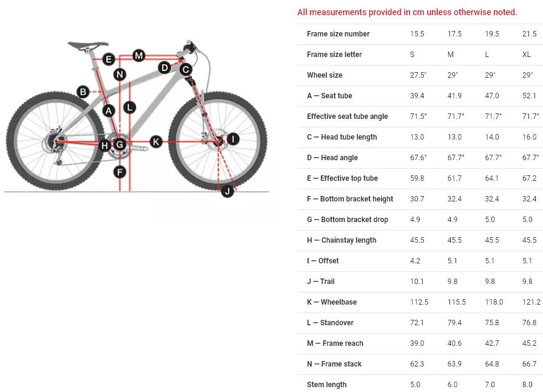Click the F bottom bracket height marker

coord(120,172)
